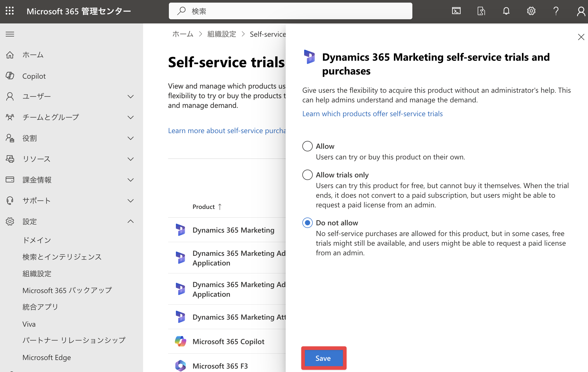Screen dimensions: 588x372
Task: Expand the リソース chevron
Action: [x=131, y=159]
